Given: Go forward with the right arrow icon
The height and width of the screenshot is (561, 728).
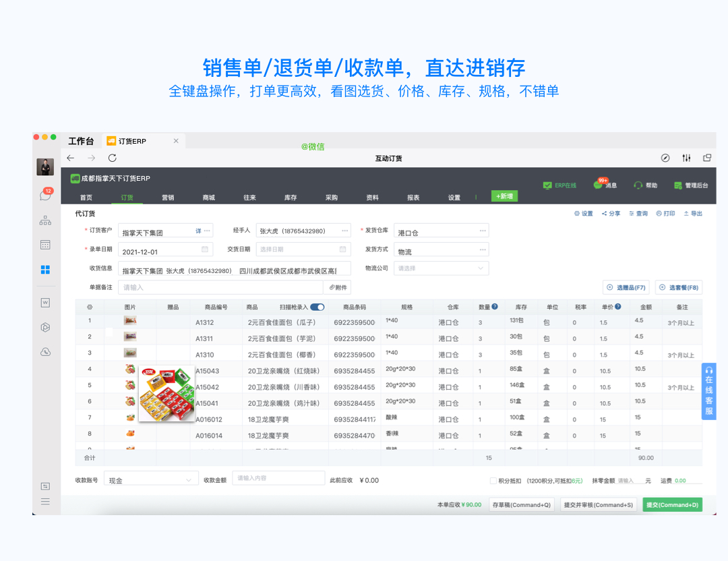Looking at the screenshot, I should [x=92, y=158].
